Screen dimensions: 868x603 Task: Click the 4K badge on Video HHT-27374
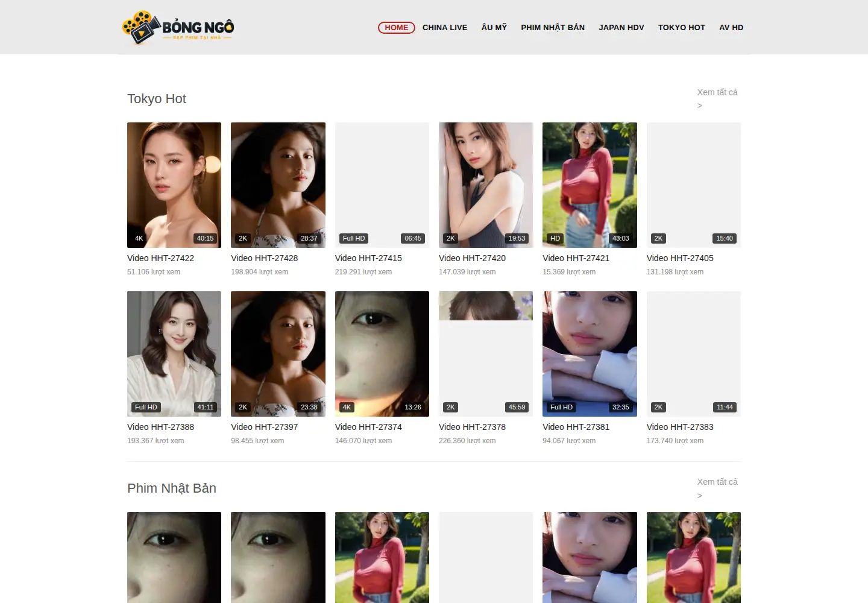(347, 407)
